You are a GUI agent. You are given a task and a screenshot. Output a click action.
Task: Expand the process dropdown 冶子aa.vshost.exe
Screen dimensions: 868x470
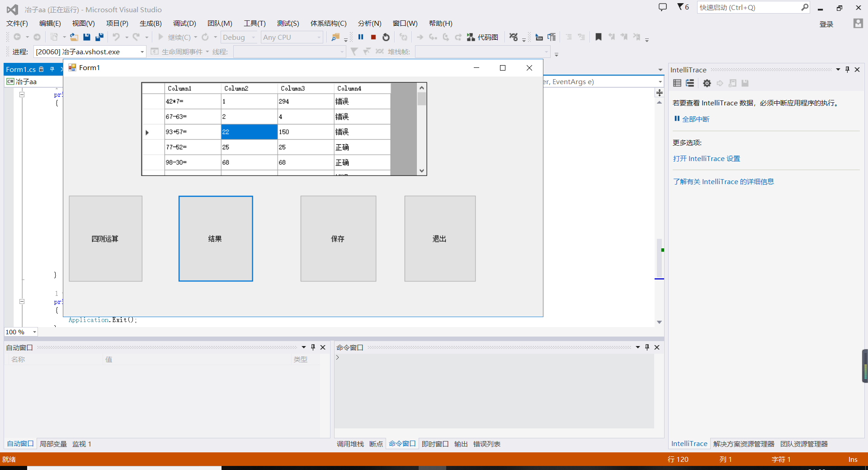pos(142,52)
